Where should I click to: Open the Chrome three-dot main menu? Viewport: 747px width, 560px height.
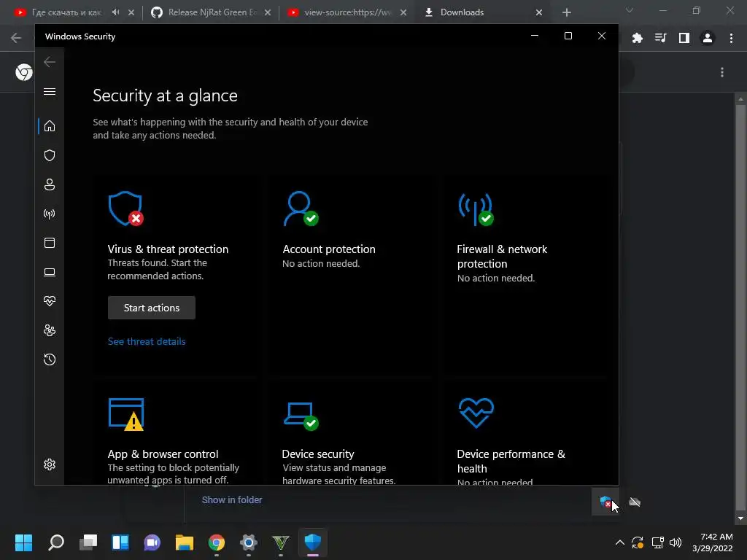click(x=731, y=38)
